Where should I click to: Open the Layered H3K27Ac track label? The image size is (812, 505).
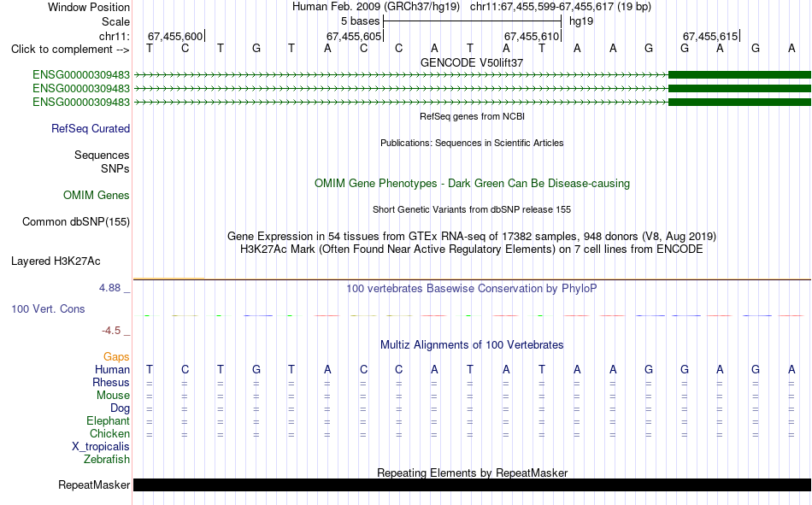[56, 261]
